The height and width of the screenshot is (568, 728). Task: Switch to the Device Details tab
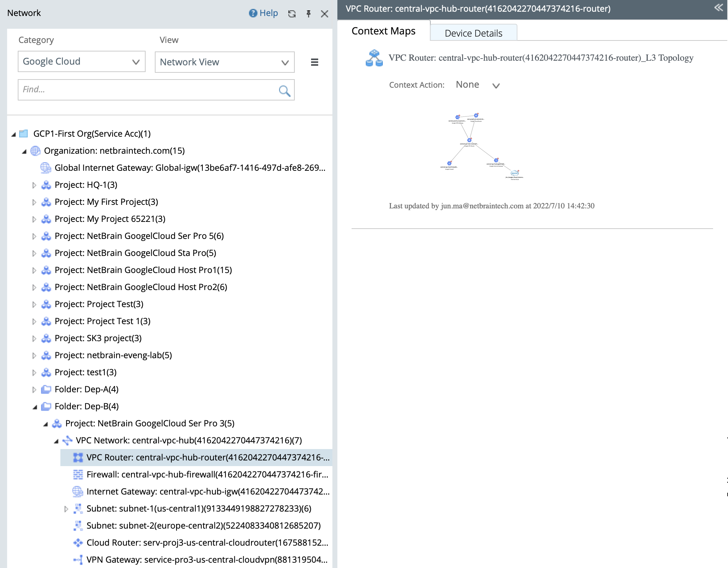point(473,33)
